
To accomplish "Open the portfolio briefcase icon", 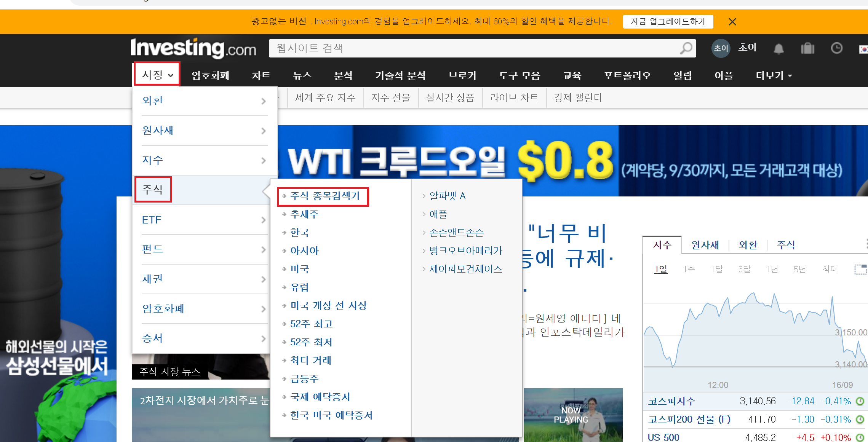I will pyautogui.click(x=807, y=48).
